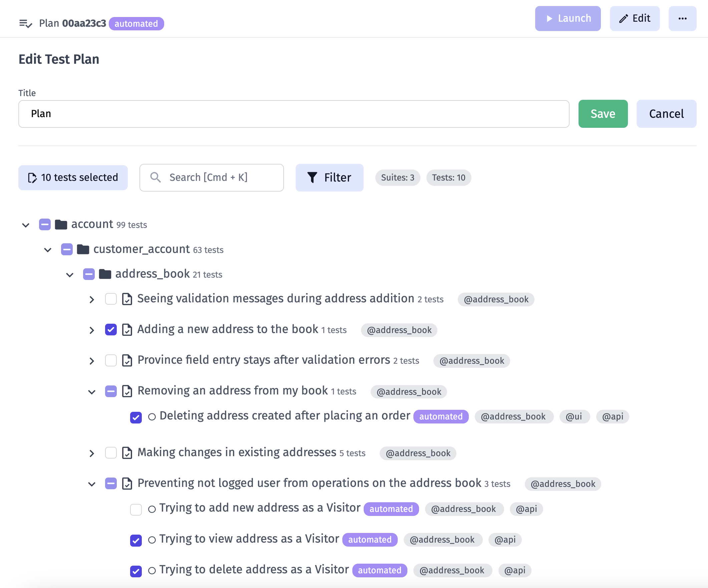The width and height of the screenshot is (708, 588).
Task: Expand the Seeing validation messages suite
Action: tap(92, 299)
